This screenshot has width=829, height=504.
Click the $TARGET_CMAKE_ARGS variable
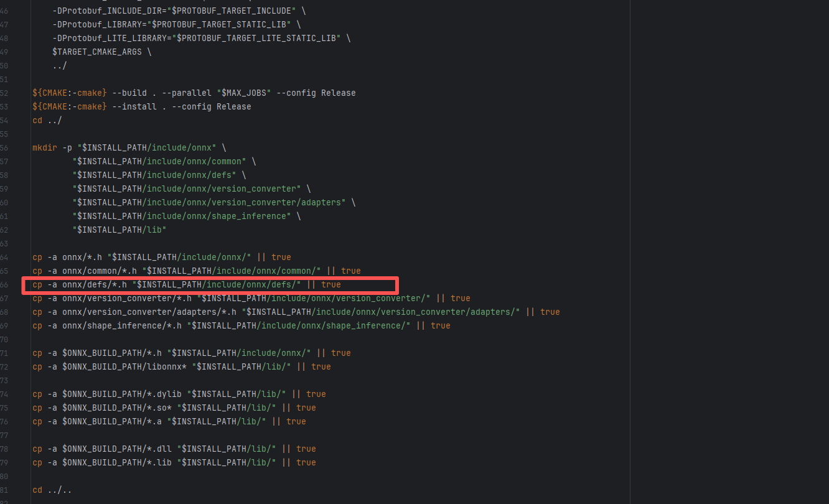tap(96, 52)
